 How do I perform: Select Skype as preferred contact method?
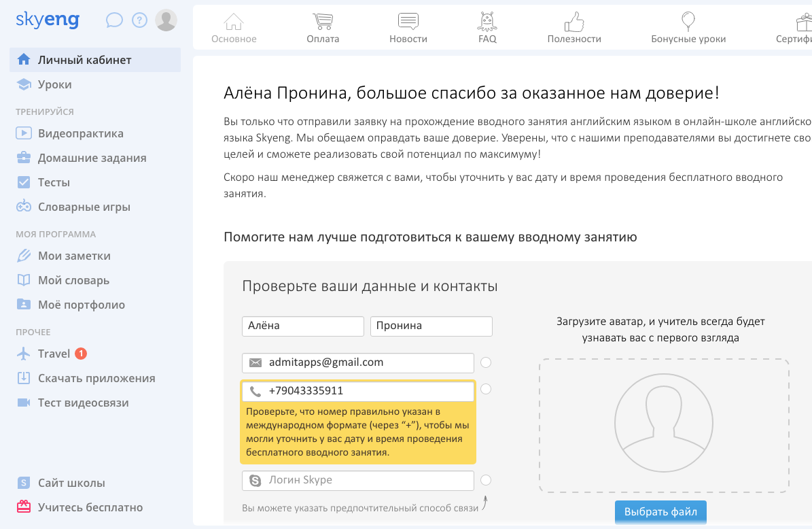click(486, 480)
